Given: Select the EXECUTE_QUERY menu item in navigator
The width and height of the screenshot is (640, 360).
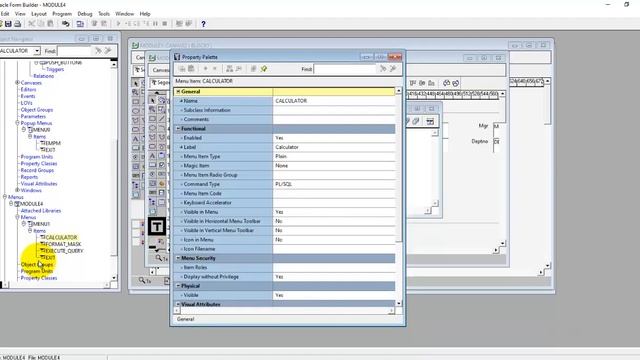Looking at the screenshot, I should pyautogui.click(x=64, y=251).
